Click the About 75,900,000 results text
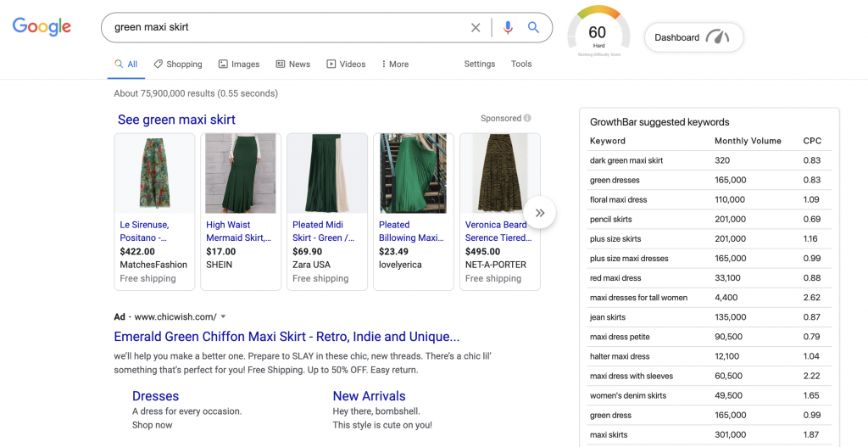Image resolution: width=868 pixels, height=447 pixels. pos(196,93)
